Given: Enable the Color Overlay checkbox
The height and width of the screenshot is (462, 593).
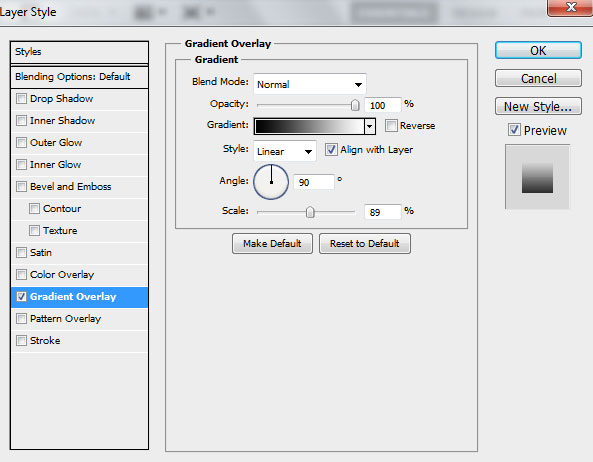Looking at the screenshot, I should [x=22, y=274].
